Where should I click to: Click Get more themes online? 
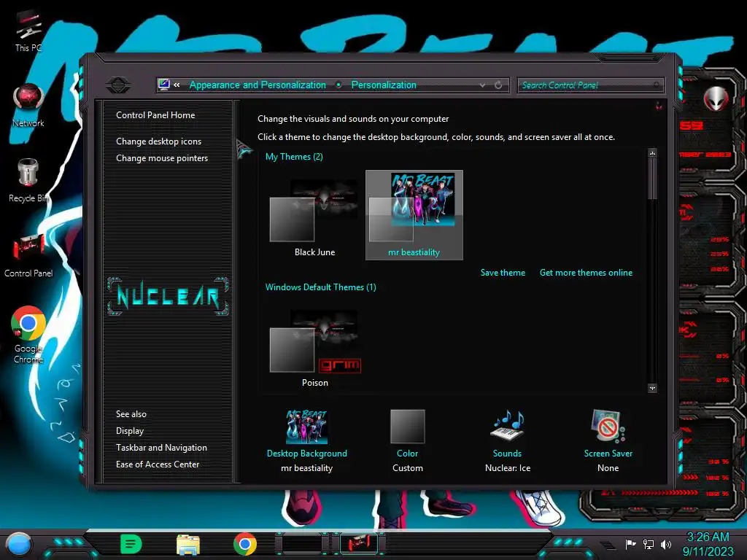(x=586, y=273)
